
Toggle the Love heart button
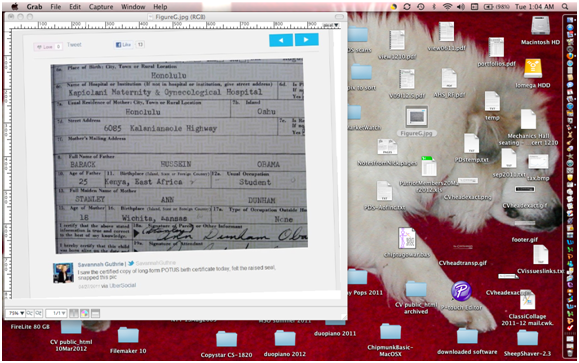(45, 47)
